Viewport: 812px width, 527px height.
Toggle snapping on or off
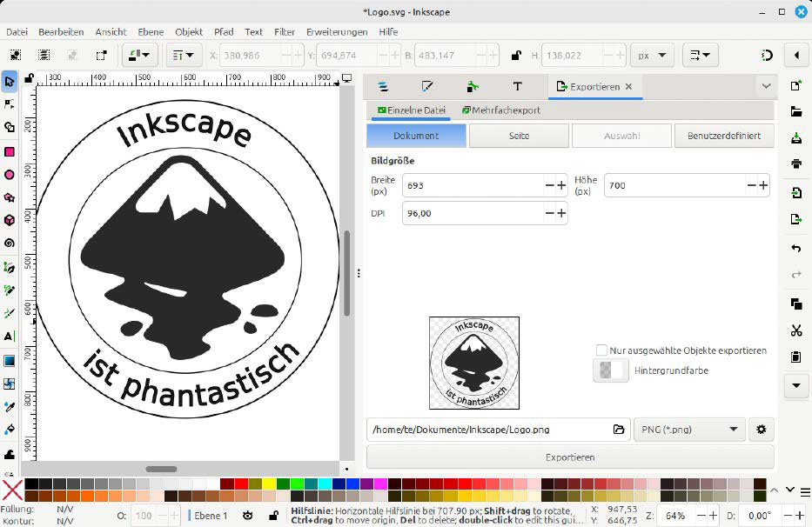click(767, 56)
